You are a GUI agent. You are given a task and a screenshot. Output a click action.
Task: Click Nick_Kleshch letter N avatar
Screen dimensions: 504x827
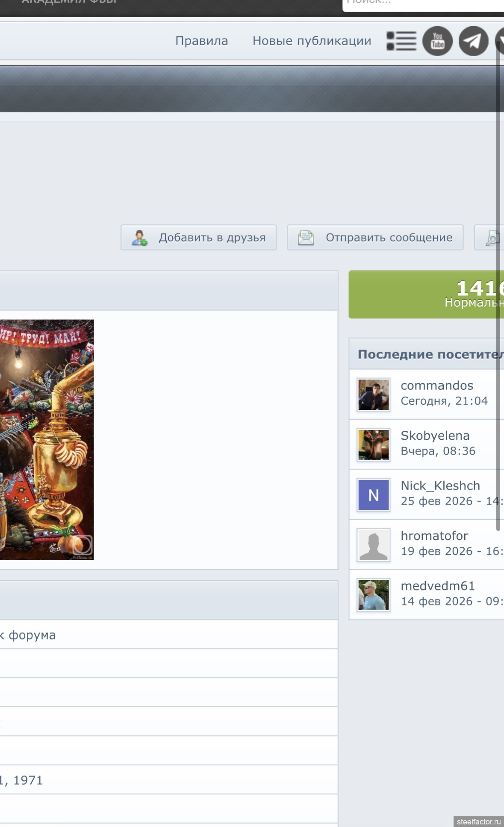pyautogui.click(x=374, y=495)
